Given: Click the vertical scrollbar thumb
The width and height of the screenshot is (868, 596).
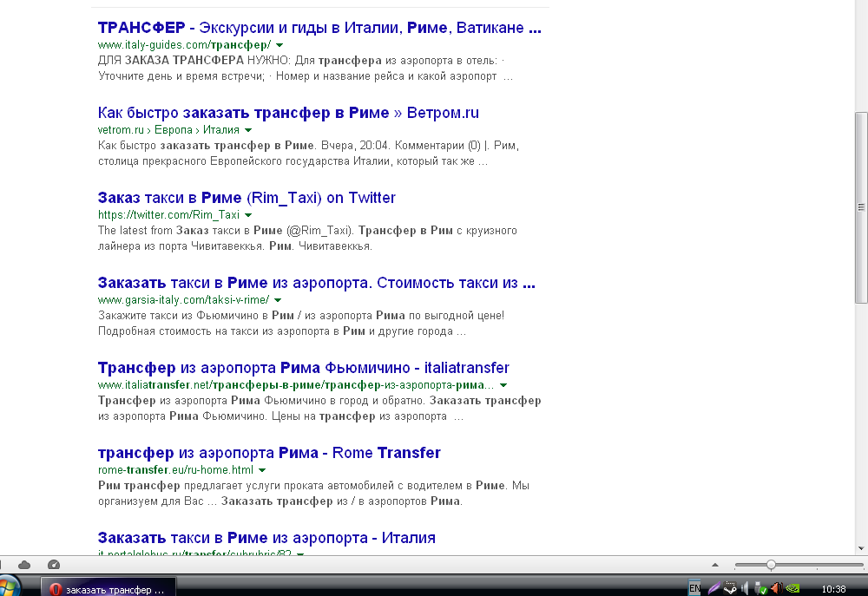Looking at the screenshot, I should pyautogui.click(x=861, y=207).
